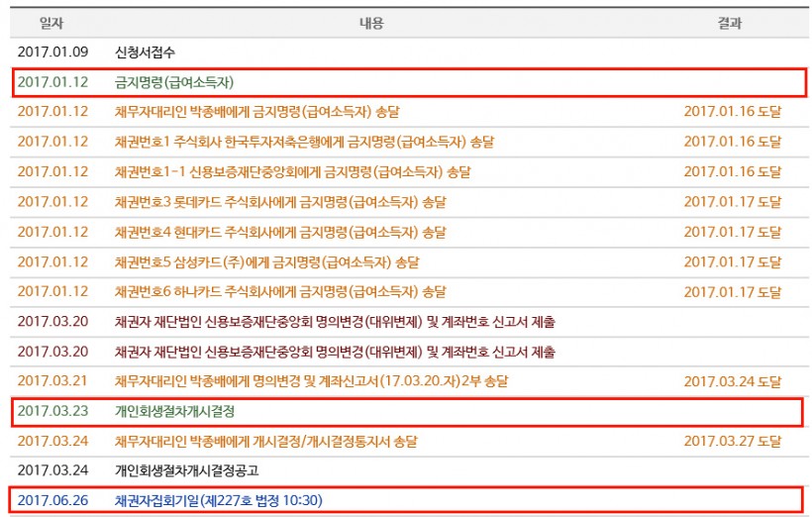The image size is (812, 517).
Task: Select the '개인회생절차개시결정공고' entry
Action: pyautogui.click(x=186, y=470)
